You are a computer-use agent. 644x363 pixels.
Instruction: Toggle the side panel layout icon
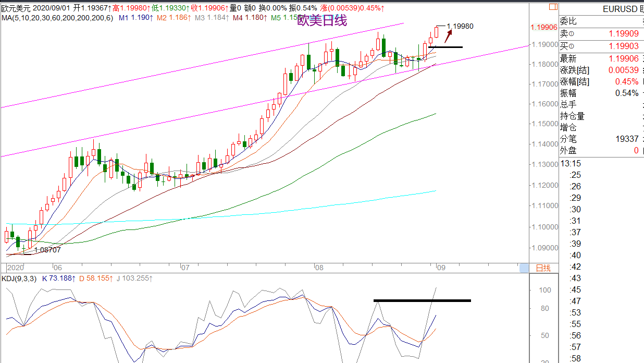(x=552, y=7)
